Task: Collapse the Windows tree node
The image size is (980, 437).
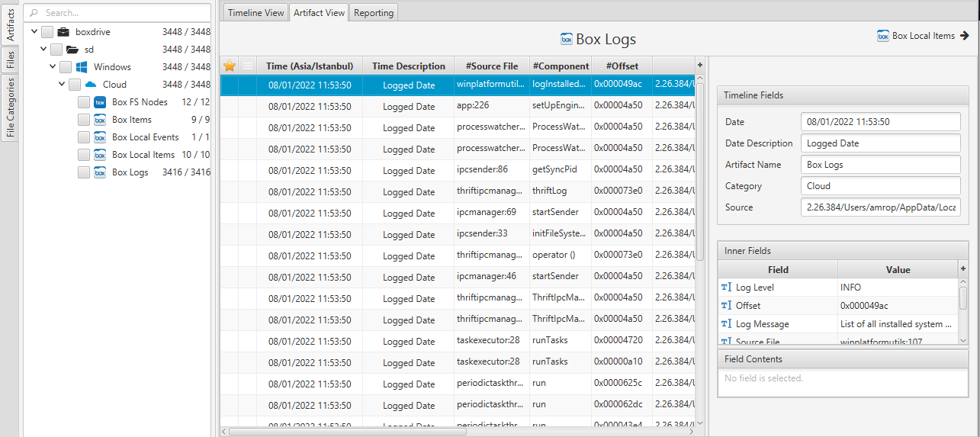Action: point(53,67)
